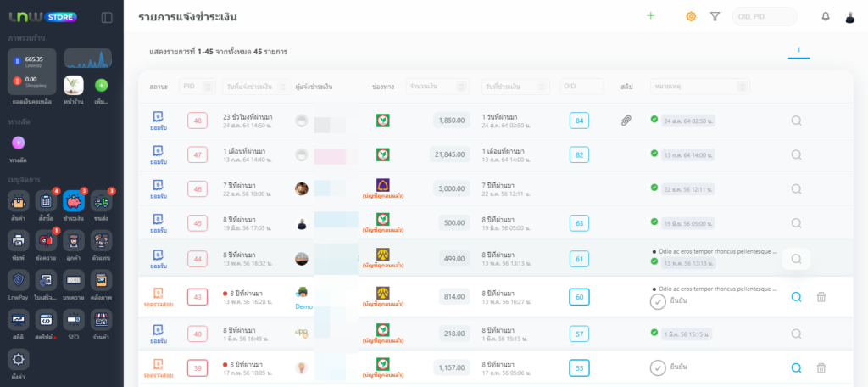Open the PID 47 payment button
The height and width of the screenshot is (387, 868).
[198, 154]
